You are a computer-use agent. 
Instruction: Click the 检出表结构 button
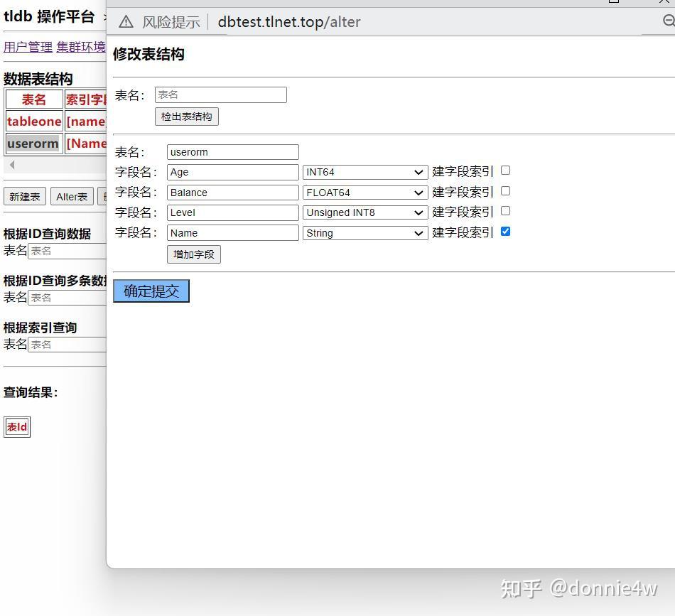186,117
